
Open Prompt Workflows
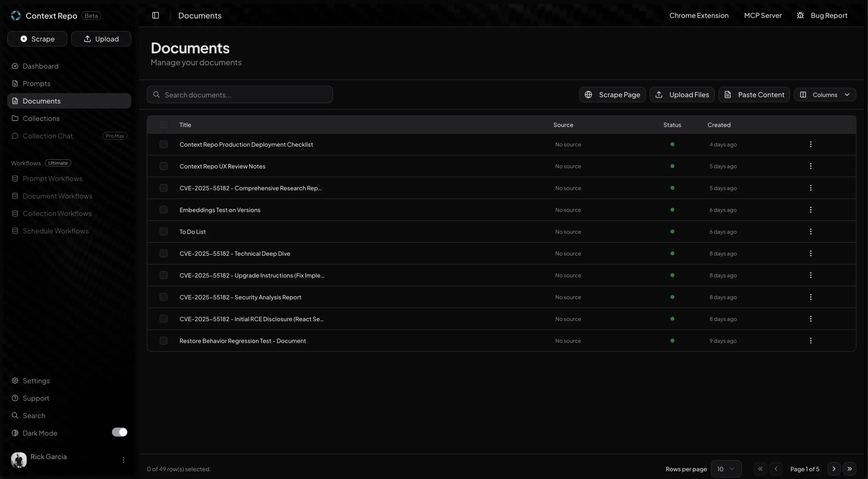[x=53, y=178]
